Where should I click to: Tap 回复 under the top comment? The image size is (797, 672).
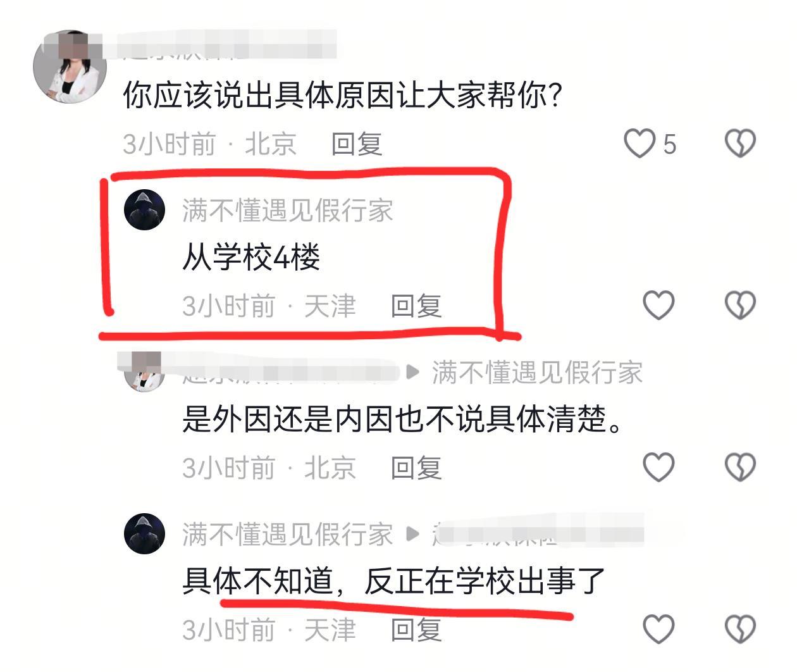pos(357,144)
